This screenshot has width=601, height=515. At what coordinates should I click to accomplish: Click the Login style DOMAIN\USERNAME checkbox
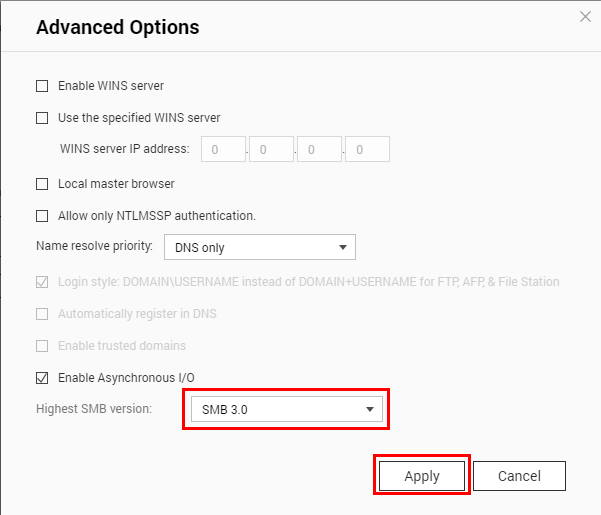pos(42,282)
